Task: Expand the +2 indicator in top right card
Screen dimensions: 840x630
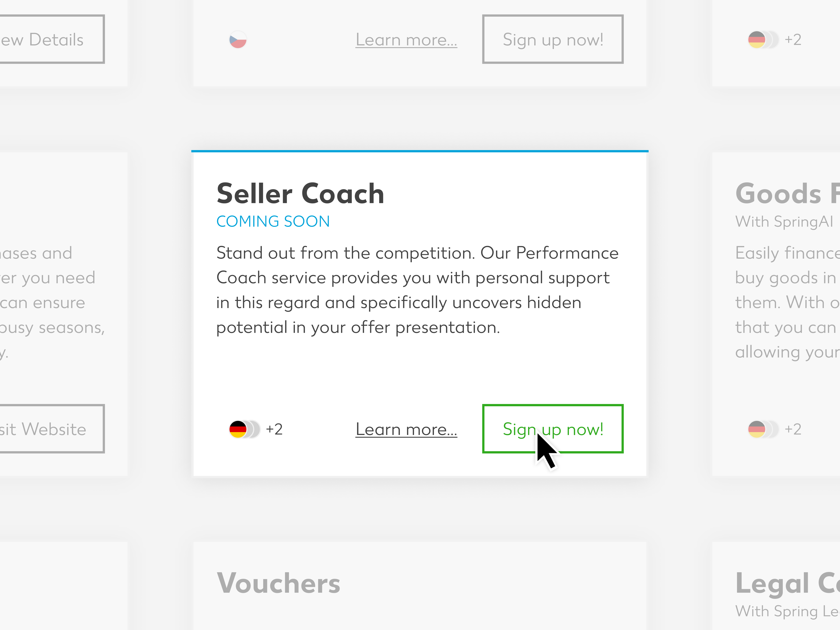Action: coord(793,40)
